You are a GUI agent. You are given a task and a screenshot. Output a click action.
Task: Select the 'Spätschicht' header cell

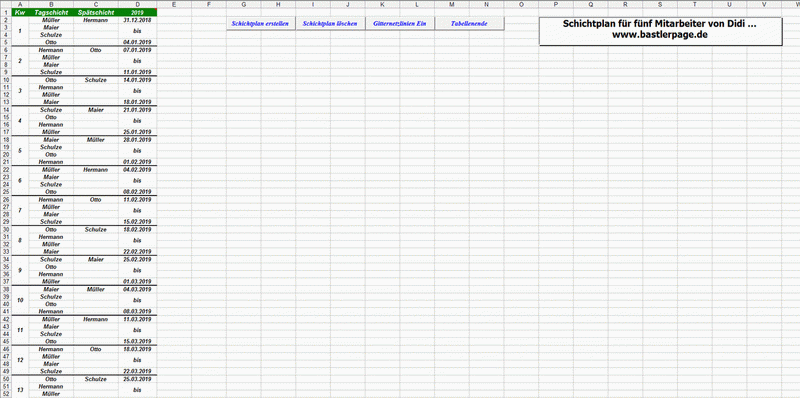(95, 12)
